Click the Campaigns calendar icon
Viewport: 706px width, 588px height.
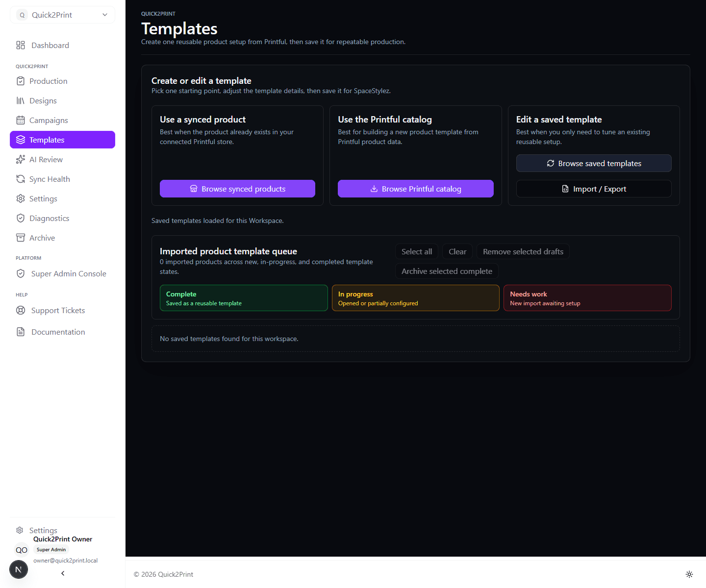pyautogui.click(x=21, y=120)
